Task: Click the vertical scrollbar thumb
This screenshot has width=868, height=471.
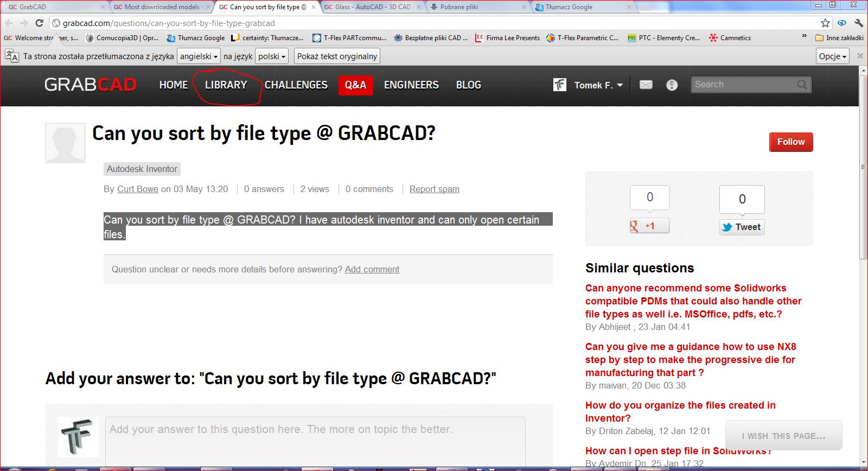Action: pos(863,167)
